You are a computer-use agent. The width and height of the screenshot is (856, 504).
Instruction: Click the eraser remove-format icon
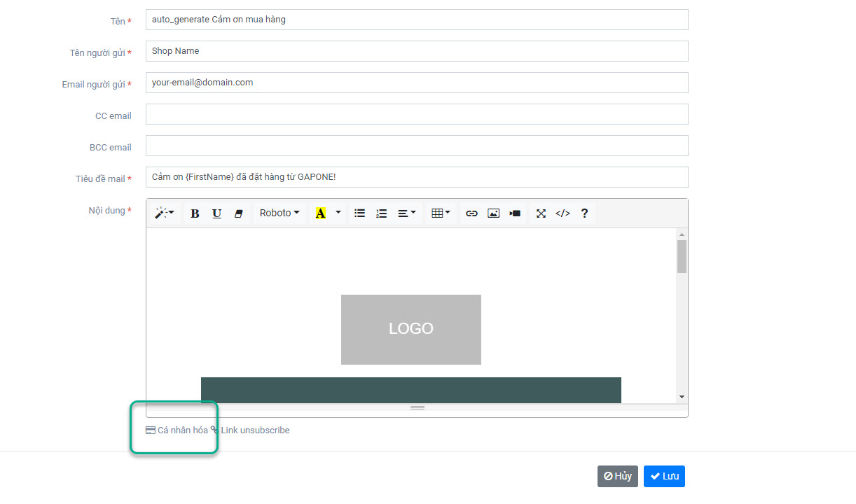pyautogui.click(x=238, y=213)
